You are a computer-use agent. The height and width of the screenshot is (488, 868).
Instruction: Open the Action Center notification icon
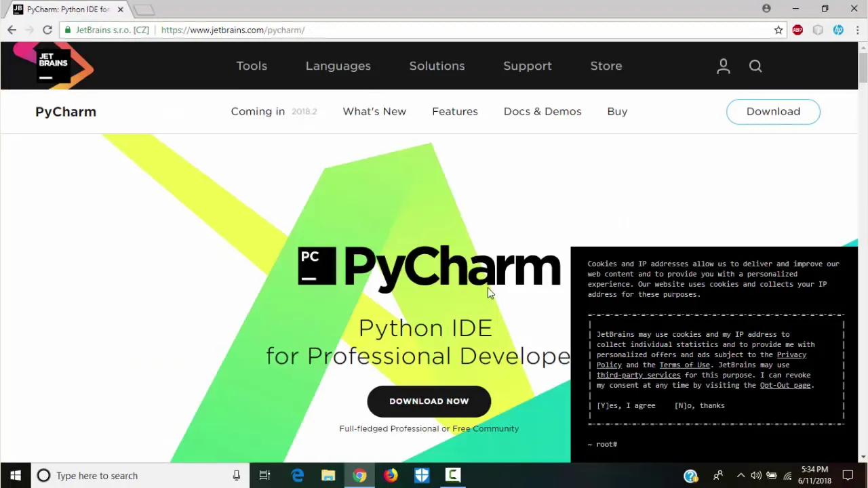pyautogui.click(x=848, y=476)
